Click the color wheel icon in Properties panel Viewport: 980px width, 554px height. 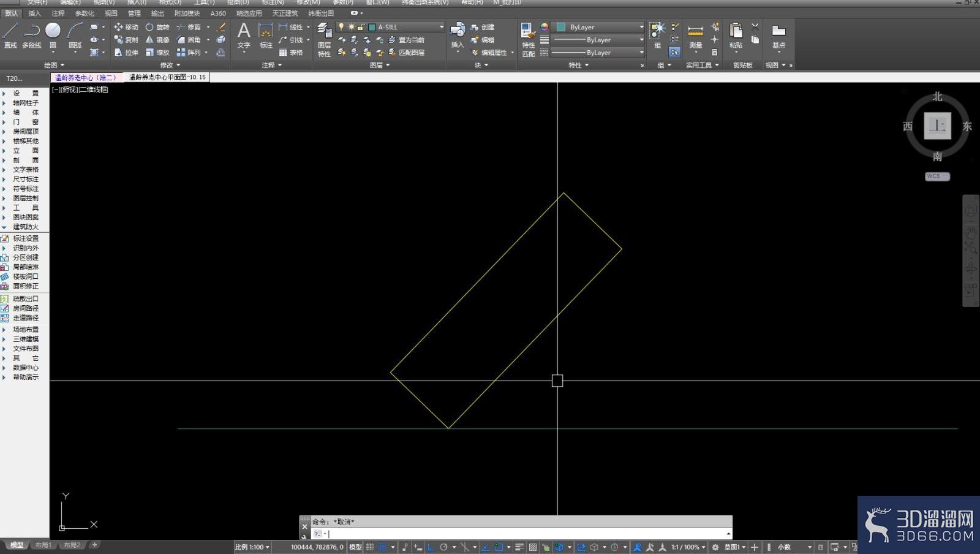[x=544, y=27]
